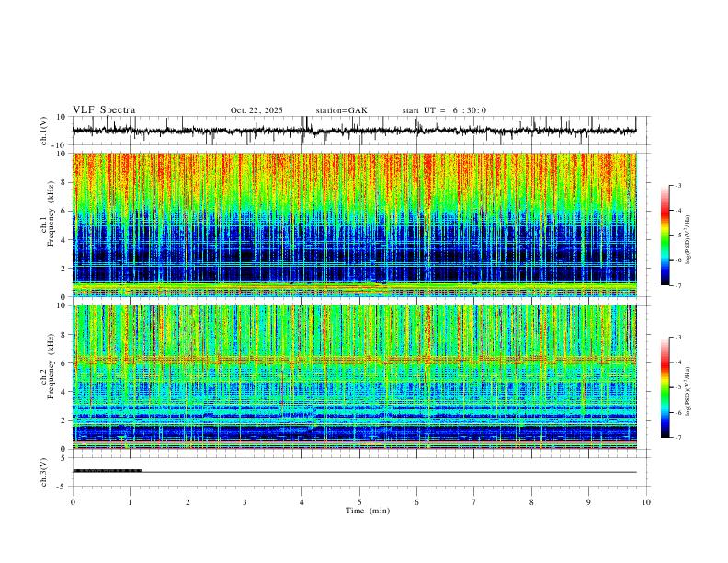Click the "Time (min)" axis title
This screenshot has width=728, height=563.
(368, 511)
